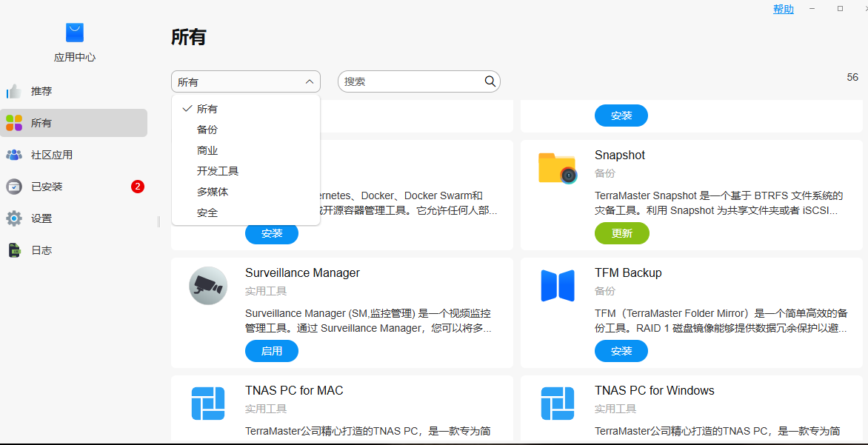
Task: Click the TNAS PC for MAC icon
Action: pos(208,404)
